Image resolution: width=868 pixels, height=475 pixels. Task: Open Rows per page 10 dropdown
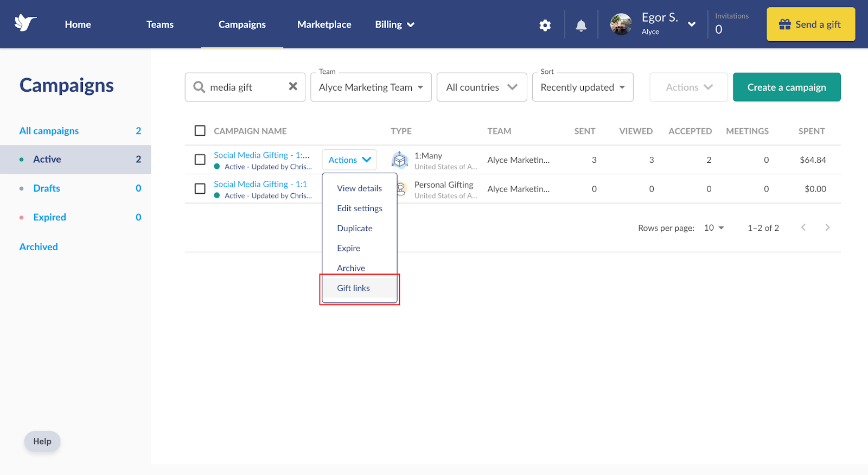coord(714,228)
